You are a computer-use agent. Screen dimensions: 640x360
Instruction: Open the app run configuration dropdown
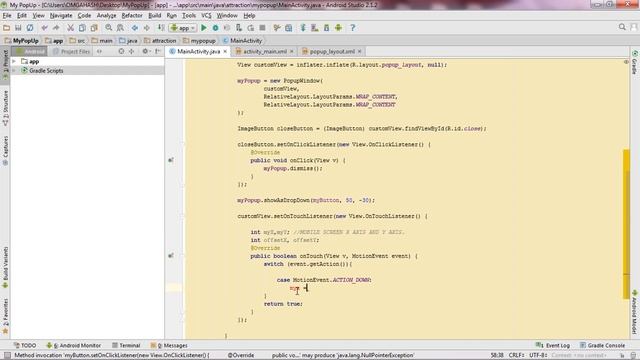[x=183, y=28]
